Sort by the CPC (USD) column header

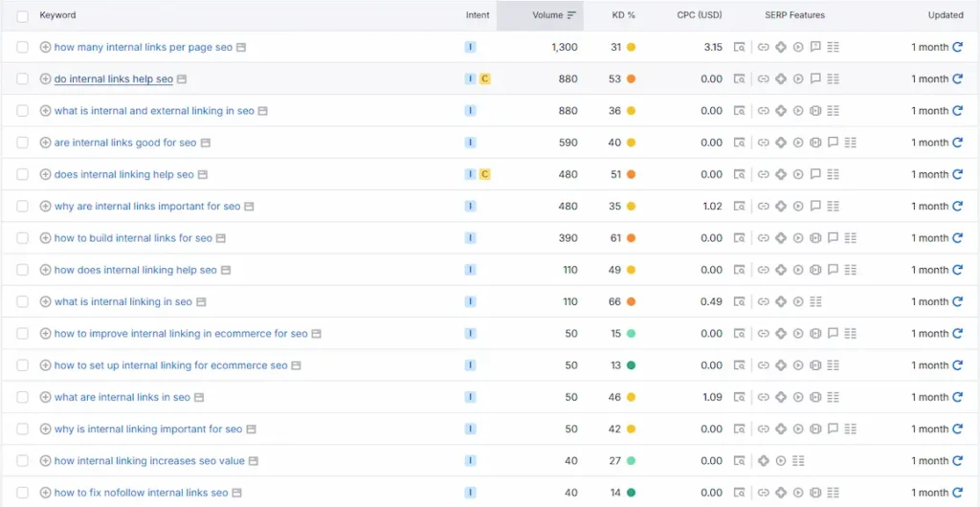tap(700, 15)
